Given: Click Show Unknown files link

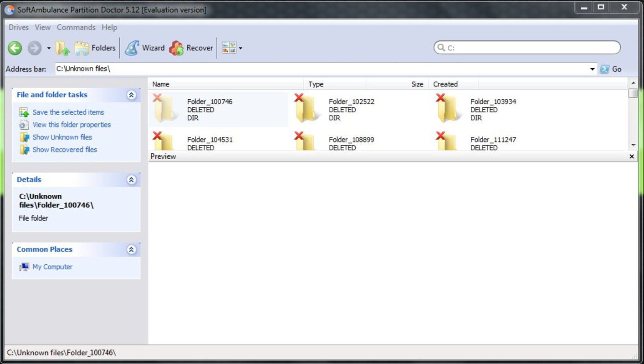Looking at the screenshot, I should [62, 137].
